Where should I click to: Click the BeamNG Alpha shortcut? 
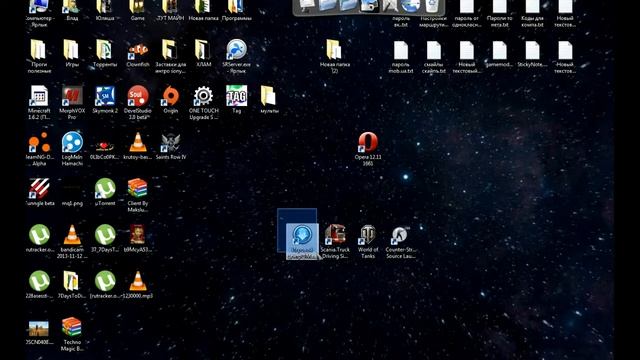click(x=39, y=142)
